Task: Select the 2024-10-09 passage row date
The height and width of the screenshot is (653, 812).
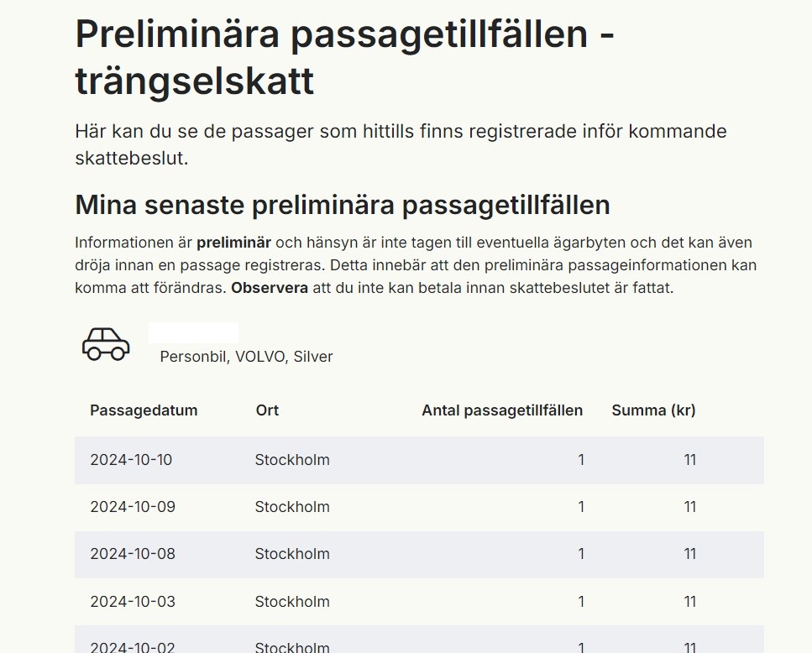Action: point(131,507)
